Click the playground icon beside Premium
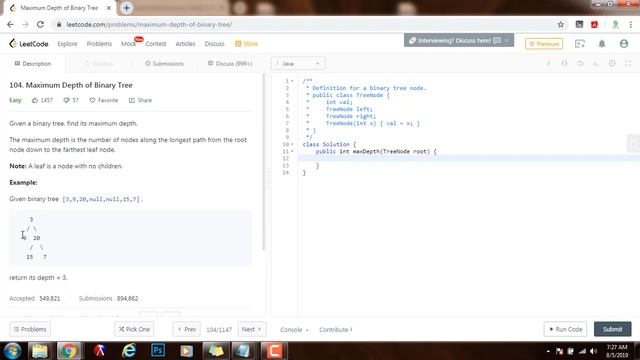Image resolution: width=640 pixels, height=360 pixels. (580, 44)
